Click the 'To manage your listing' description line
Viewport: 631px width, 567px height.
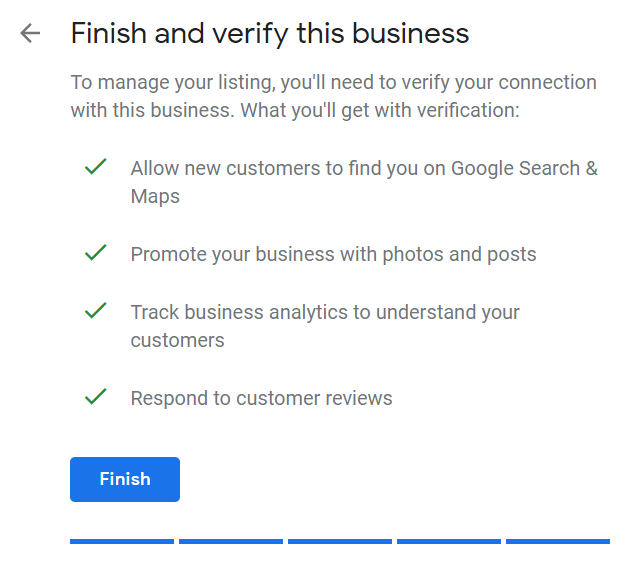333,82
